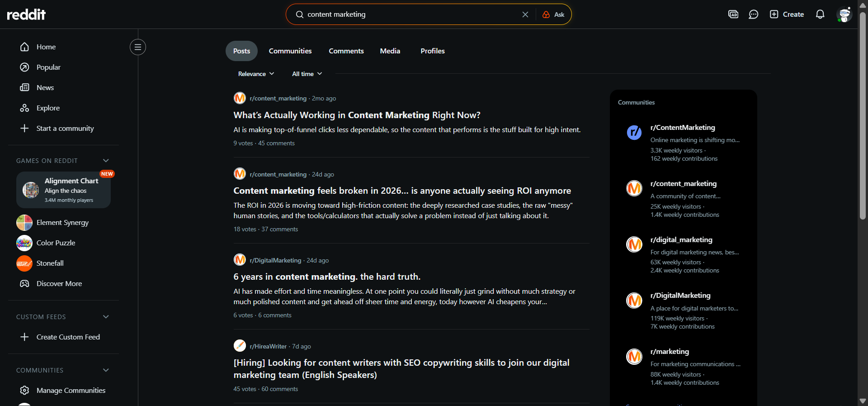Open the advertise icon in header
The width and height of the screenshot is (868, 406).
(x=733, y=14)
